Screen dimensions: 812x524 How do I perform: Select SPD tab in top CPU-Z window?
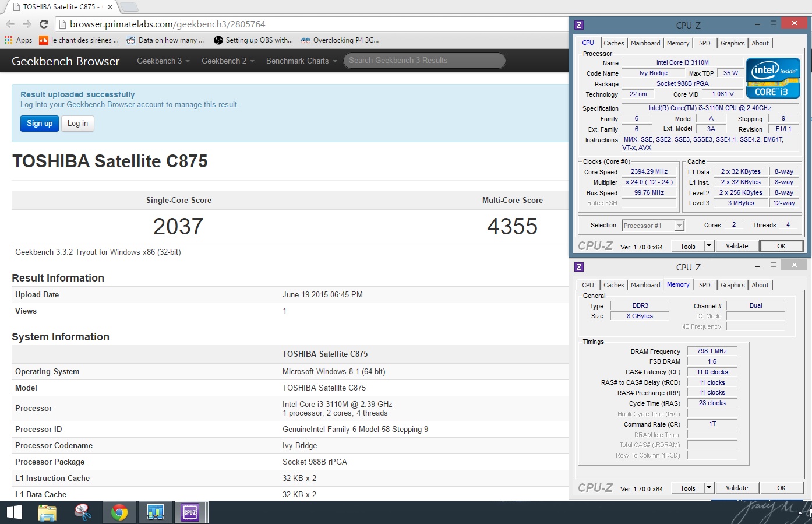point(705,43)
